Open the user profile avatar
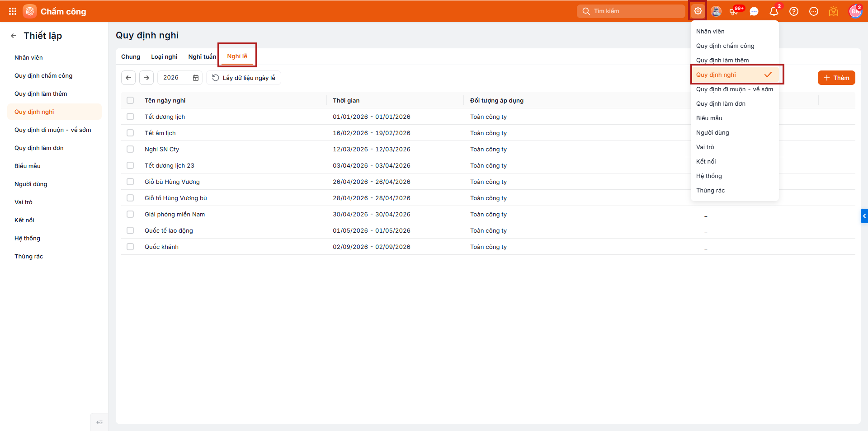This screenshot has width=868, height=431. click(x=855, y=11)
